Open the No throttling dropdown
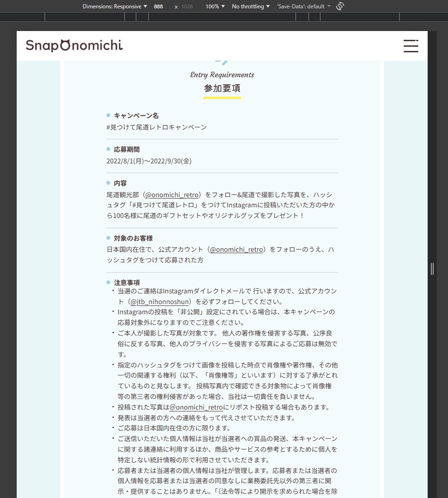Image resolution: width=448 pixels, height=498 pixels. pyautogui.click(x=250, y=6)
